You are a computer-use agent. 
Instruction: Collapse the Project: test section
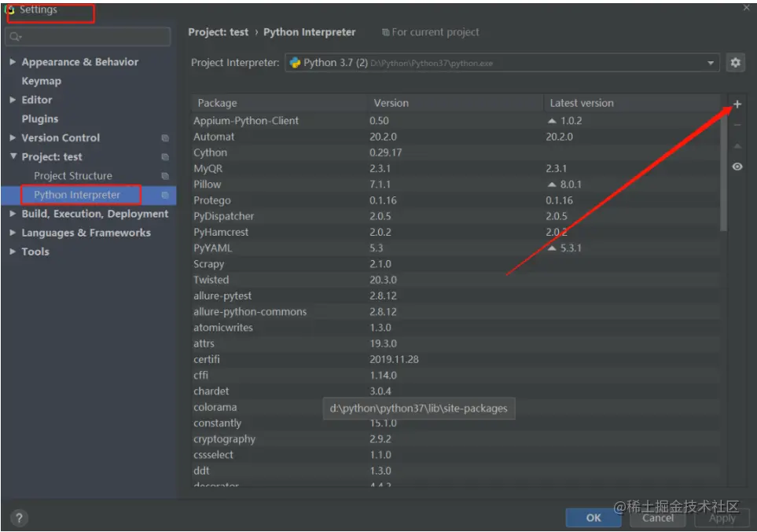[13, 156]
